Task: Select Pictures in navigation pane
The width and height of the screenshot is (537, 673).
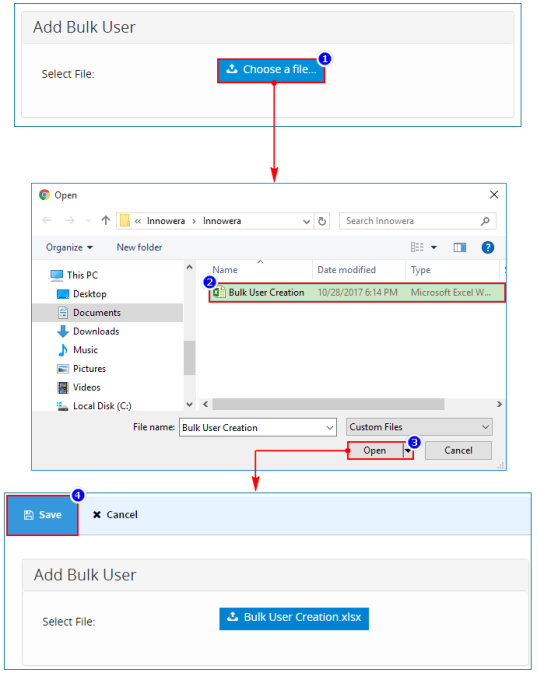Action: (89, 369)
